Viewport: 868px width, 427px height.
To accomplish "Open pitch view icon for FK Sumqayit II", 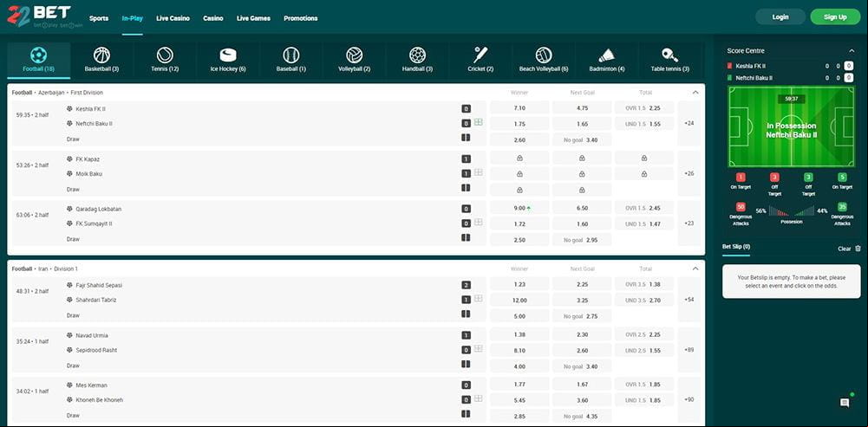I will pyautogui.click(x=479, y=223).
